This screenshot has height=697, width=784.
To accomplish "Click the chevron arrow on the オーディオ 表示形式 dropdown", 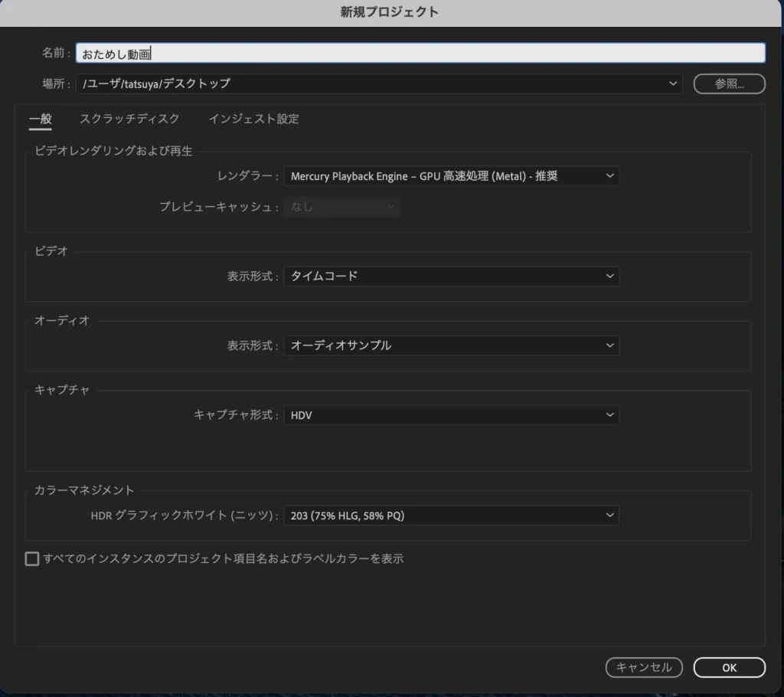I will pyautogui.click(x=609, y=345).
